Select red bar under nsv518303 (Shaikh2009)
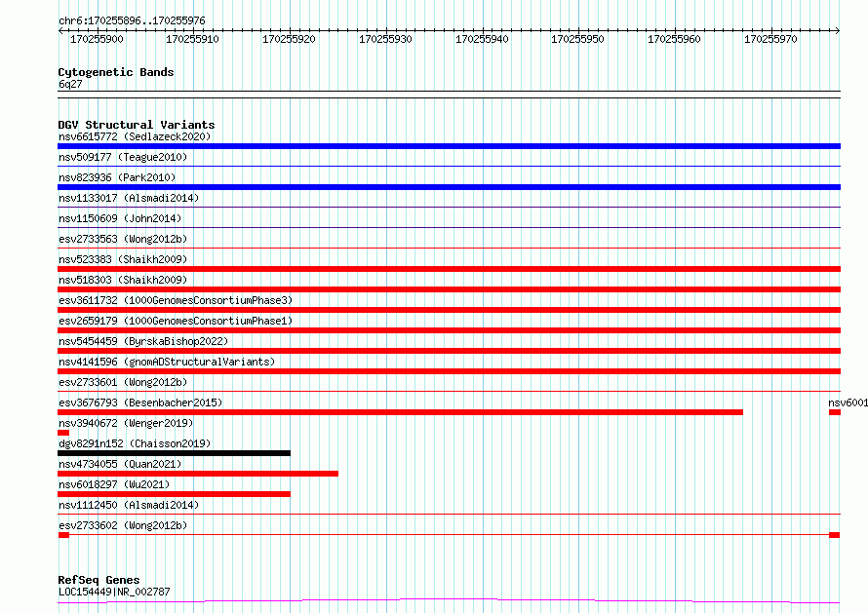868x613 pixels. point(449,289)
